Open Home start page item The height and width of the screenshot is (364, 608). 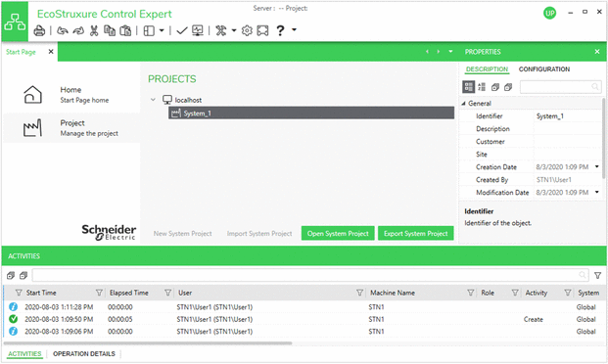click(x=71, y=95)
